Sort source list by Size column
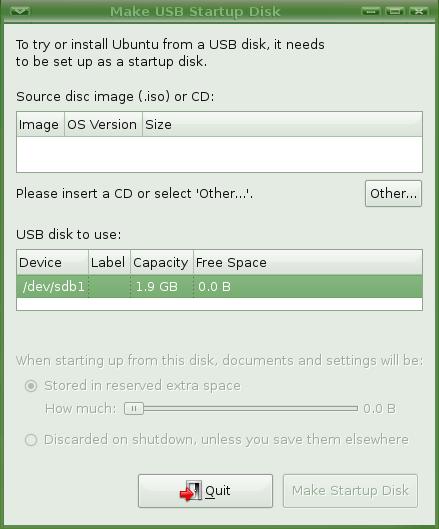439x529 pixels. coord(282,124)
